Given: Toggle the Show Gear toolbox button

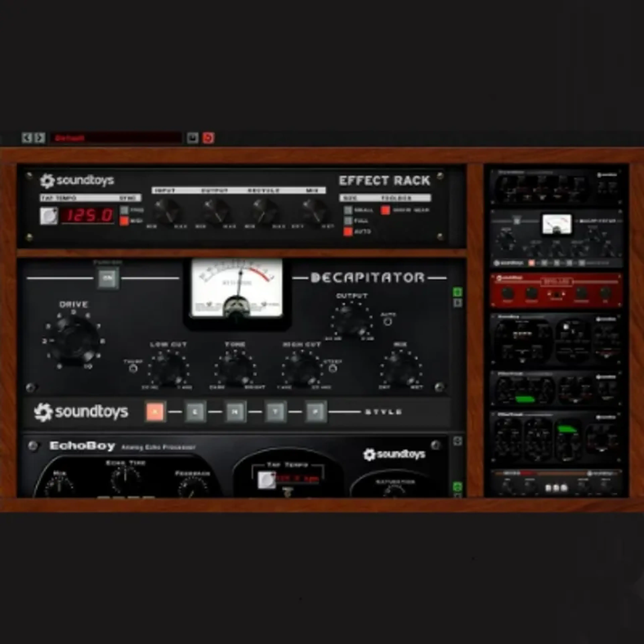Looking at the screenshot, I should (x=386, y=210).
